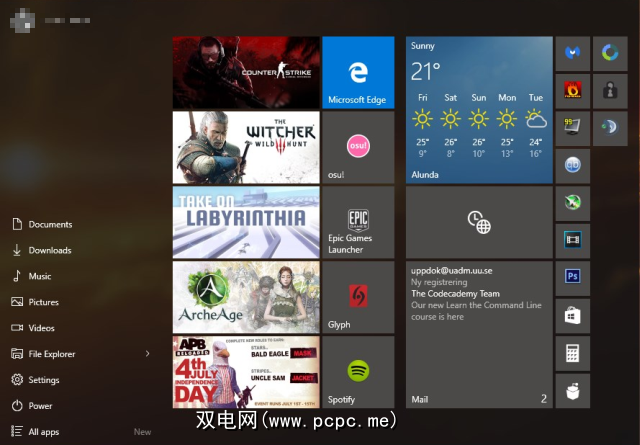Open the colorful ring icon tile
Image resolution: width=640 pixels, height=445 pixels.
click(610, 53)
